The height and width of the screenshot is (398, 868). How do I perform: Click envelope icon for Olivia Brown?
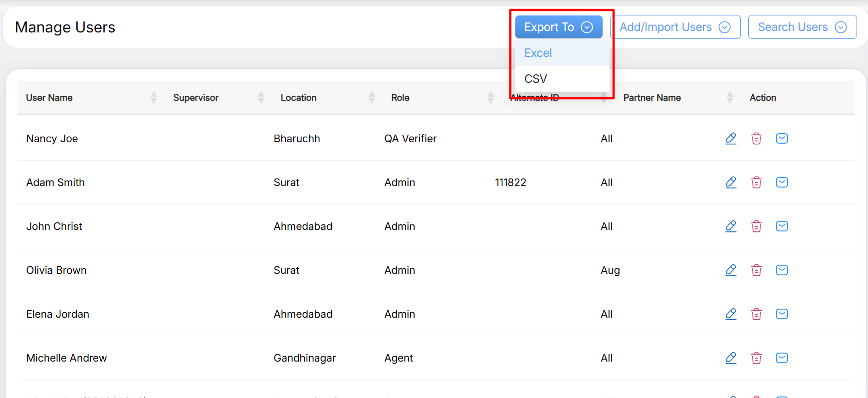point(782,270)
